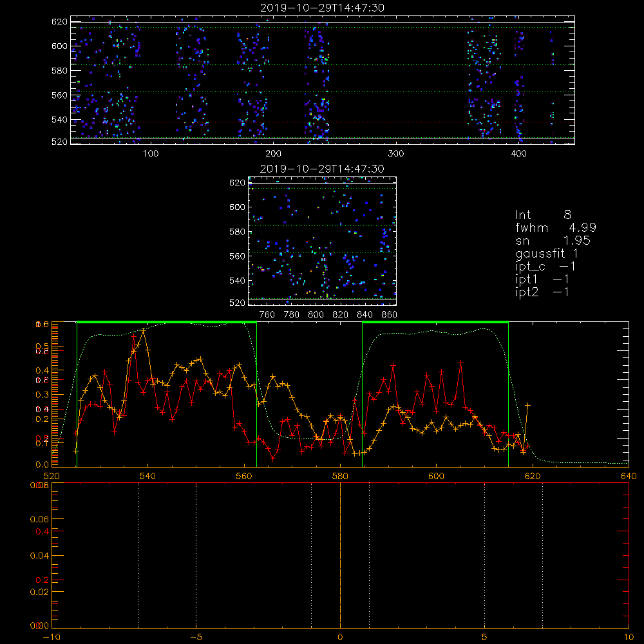Click the 'sn 1.95' readout
Image resolution: width=644 pixels, height=644 pixels.
(x=553, y=241)
